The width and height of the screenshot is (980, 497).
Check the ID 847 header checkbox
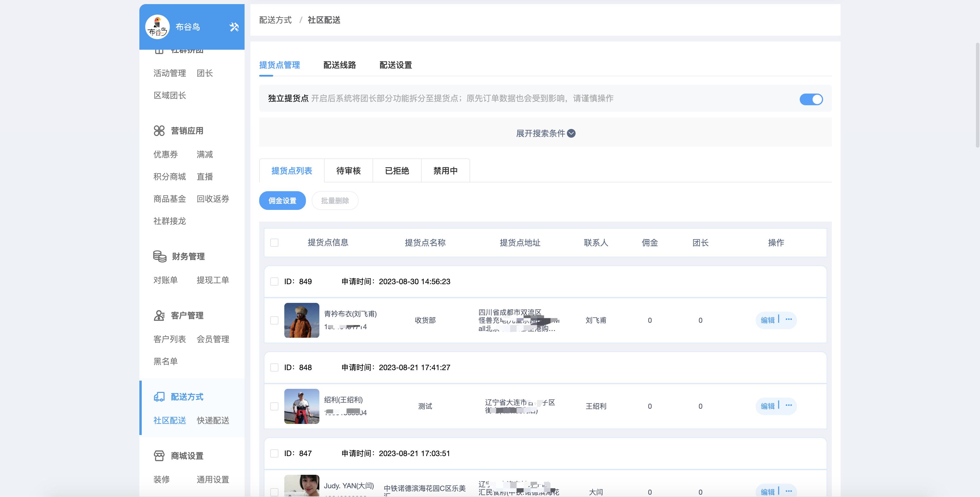(x=274, y=454)
